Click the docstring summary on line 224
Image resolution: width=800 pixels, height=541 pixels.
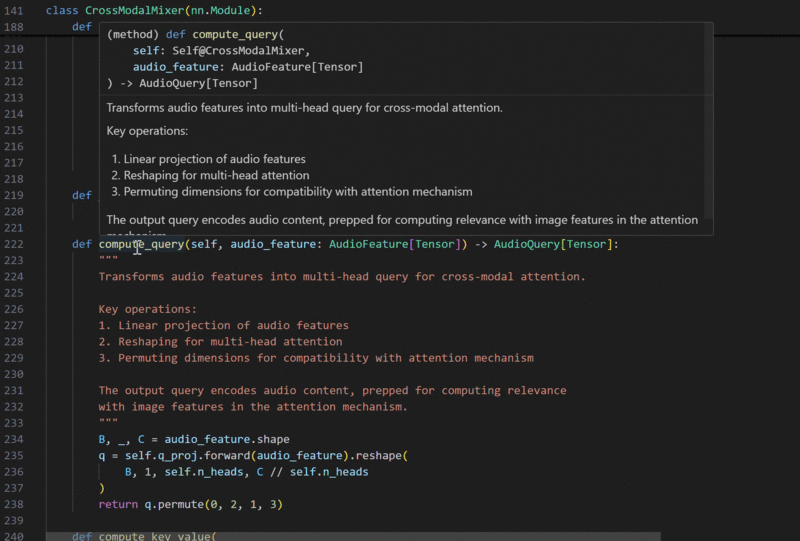342,276
